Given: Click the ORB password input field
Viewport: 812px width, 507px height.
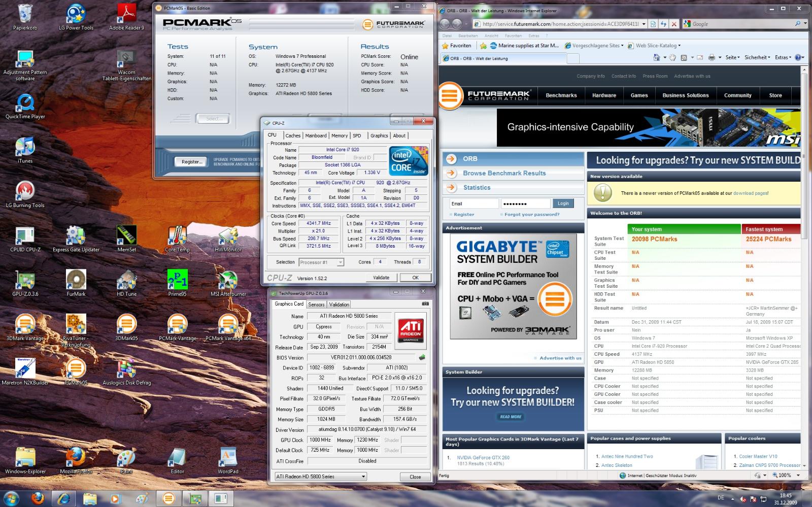Looking at the screenshot, I should click(x=526, y=204).
